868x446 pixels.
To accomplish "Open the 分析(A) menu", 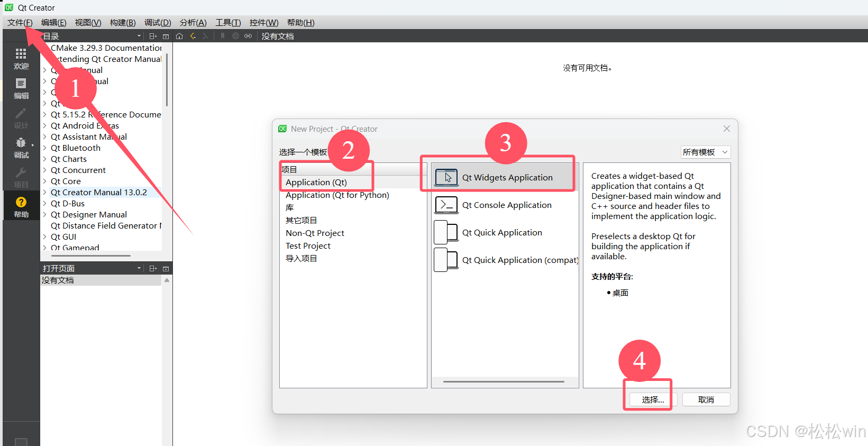I will coord(193,22).
